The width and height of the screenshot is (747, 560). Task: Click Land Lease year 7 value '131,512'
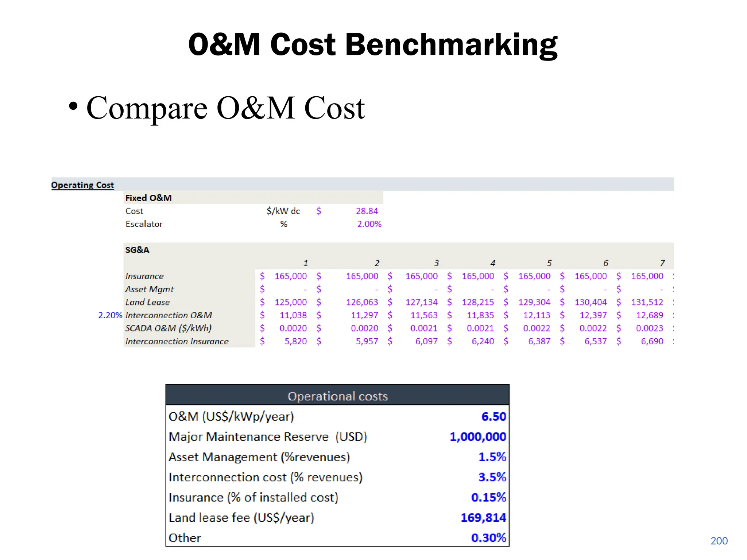click(647, 302)
